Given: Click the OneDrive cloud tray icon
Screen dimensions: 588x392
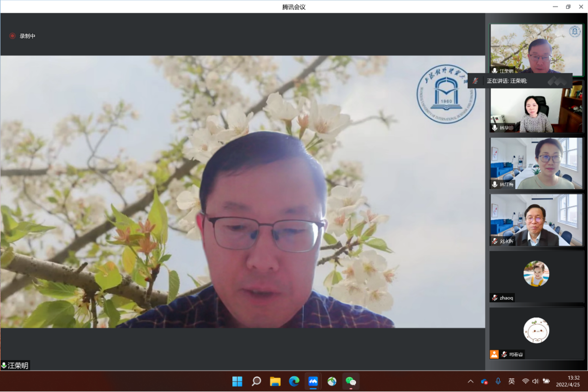Looking at the screenshot, I should [484, 381].
